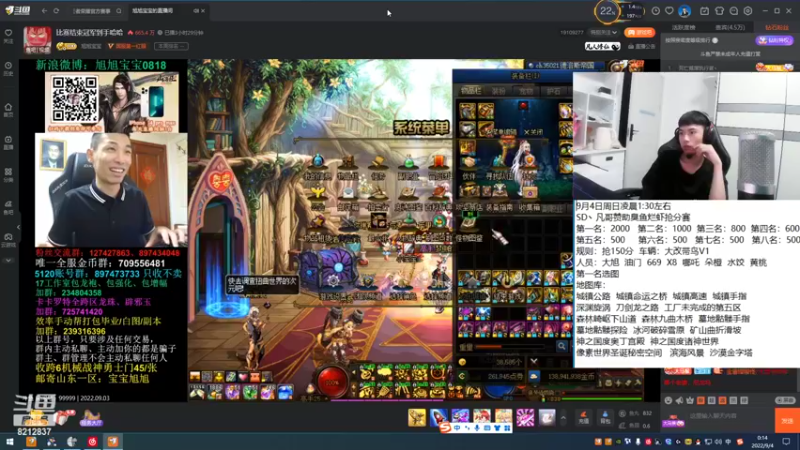The image size is (800, 450).
Task: Click the Douyu logo in the title bar
Action: [x=17, y=10]
